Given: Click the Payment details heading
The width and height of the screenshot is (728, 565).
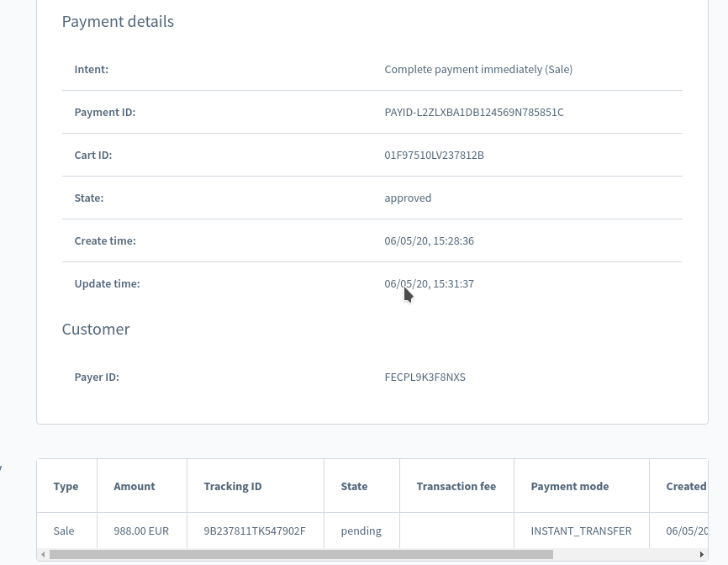Looking at the screenshot, I should coord(118,21).
